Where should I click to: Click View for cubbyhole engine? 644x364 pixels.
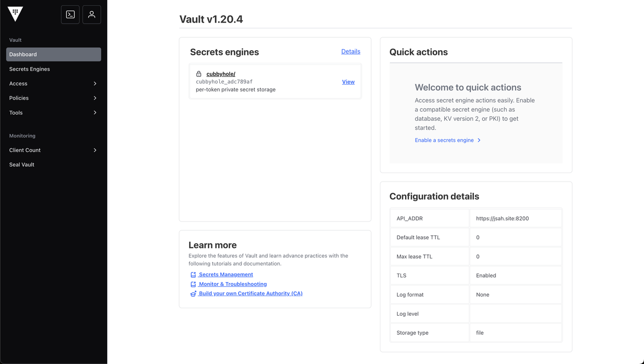(x=348, y=82)
